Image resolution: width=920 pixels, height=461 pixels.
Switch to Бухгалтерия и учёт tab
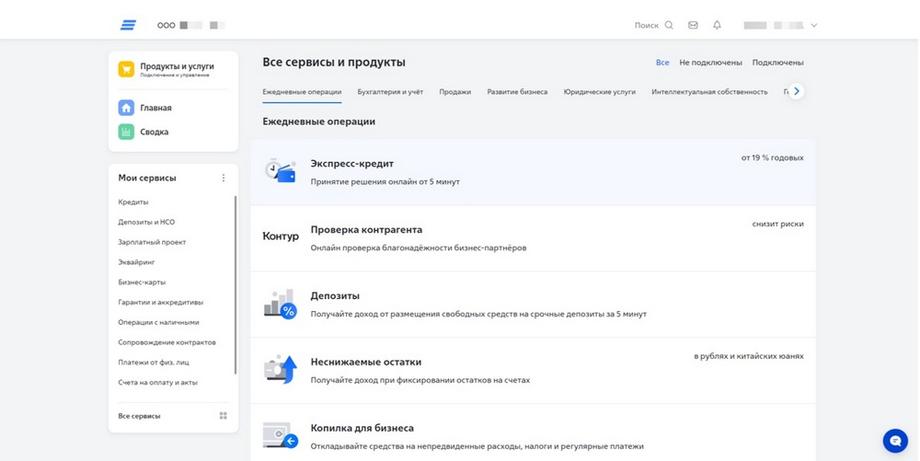390,92
